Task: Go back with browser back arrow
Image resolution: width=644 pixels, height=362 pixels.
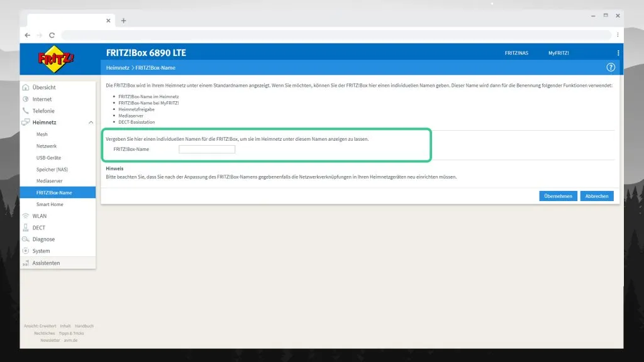Action: (28, 35)
